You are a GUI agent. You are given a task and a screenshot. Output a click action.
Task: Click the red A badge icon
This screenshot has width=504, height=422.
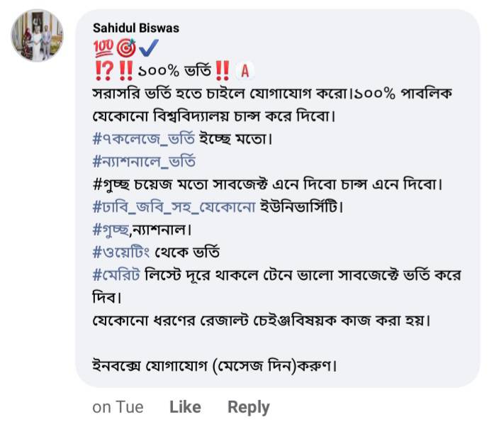coord(245,71)
